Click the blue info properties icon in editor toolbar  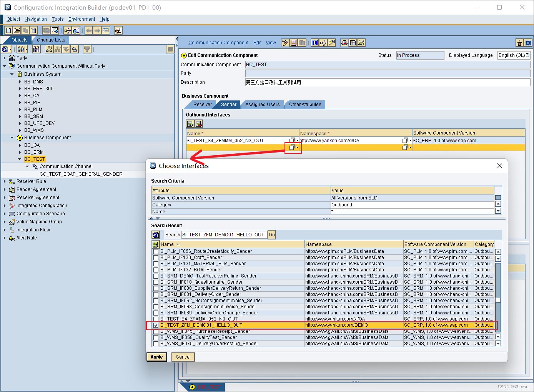(x=315, y=43)
